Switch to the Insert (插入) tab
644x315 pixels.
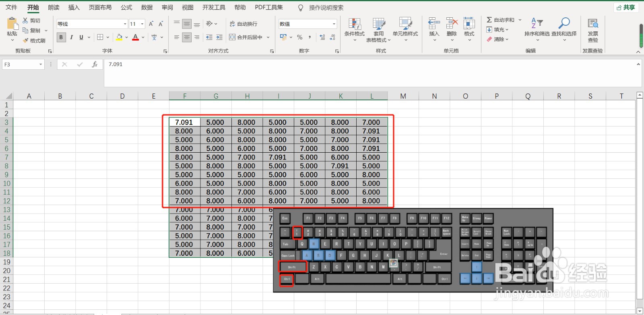click(74, 7)
